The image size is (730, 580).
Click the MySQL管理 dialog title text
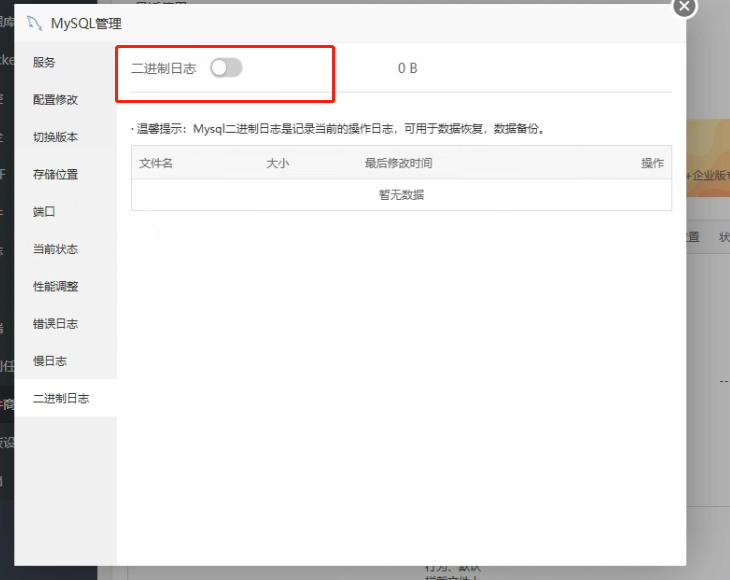click(86, 24)
